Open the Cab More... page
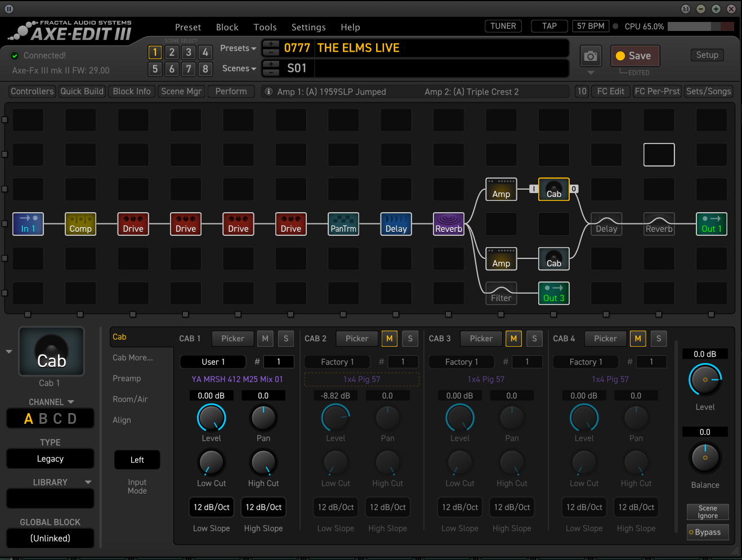The image size is (742, 560). coord(133,357)
